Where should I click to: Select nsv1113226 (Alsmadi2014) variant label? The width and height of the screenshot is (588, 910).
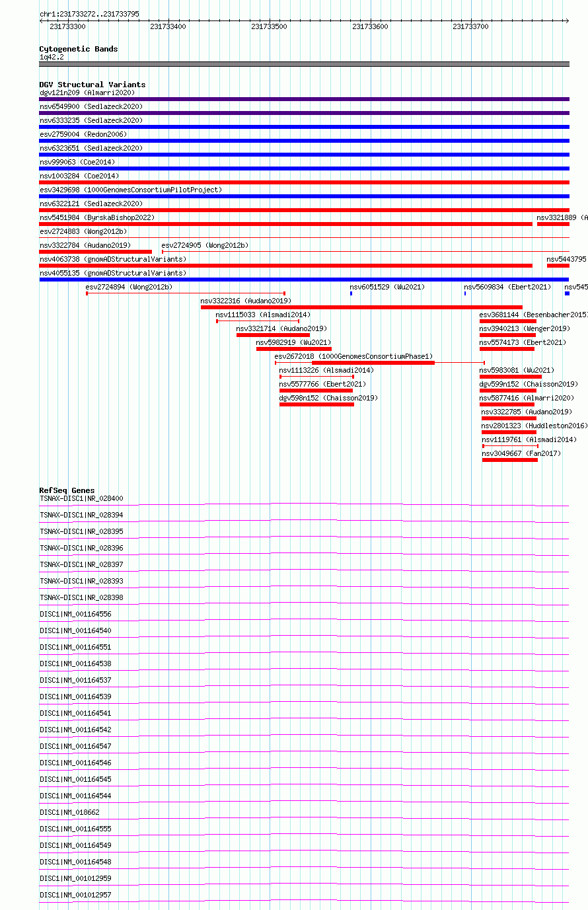coord(326,370)
